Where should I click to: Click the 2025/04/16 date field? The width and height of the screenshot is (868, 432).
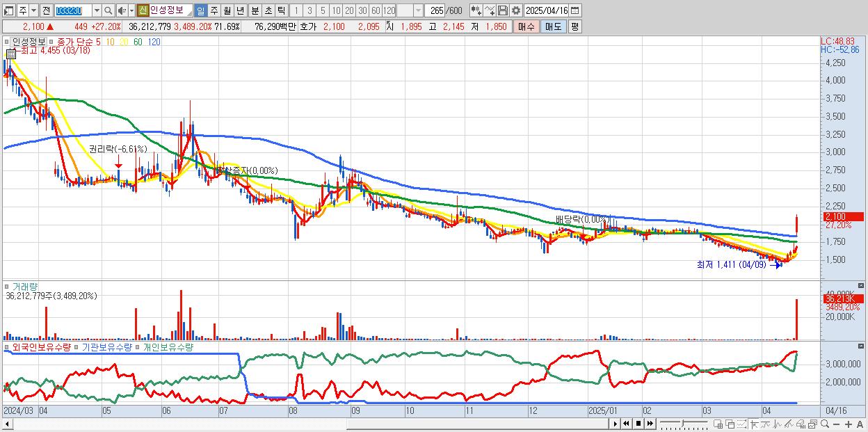pos(546,10)
